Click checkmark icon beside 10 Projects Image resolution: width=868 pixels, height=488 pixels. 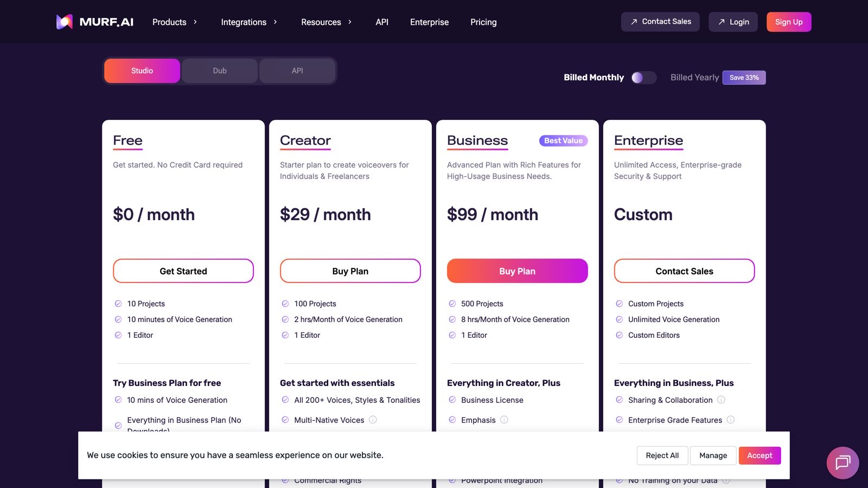click(x=118, y=304)
